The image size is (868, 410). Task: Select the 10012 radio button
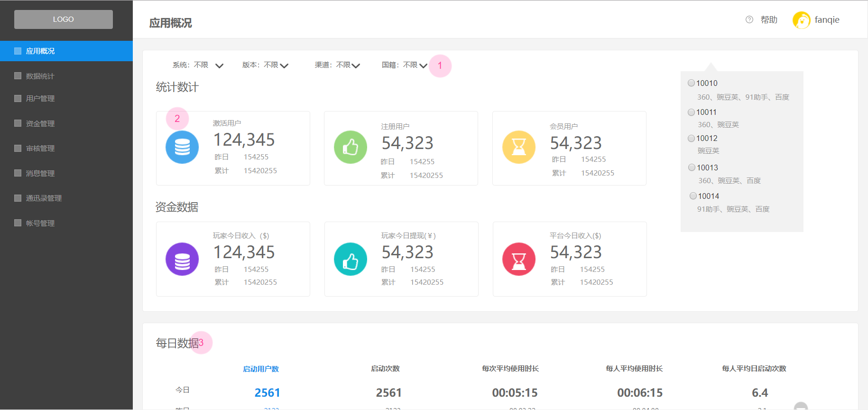pyautogui.click(x=692, y=138)
